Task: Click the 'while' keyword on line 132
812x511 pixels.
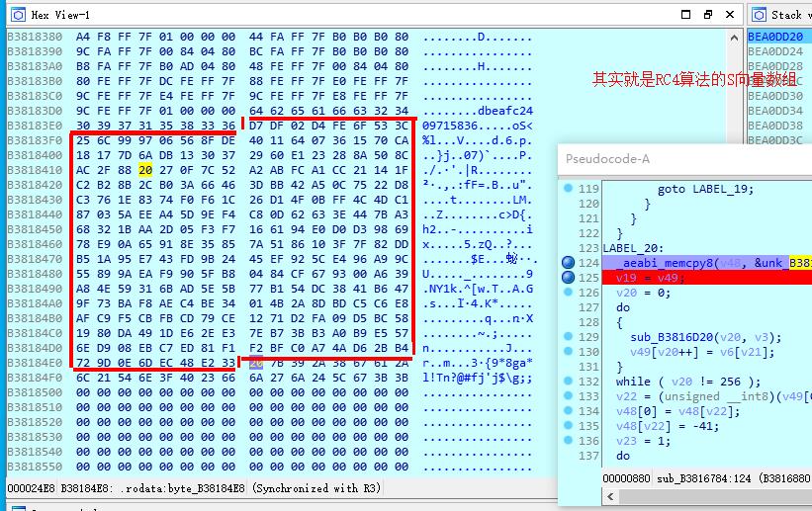Action: tap(633, 382)
